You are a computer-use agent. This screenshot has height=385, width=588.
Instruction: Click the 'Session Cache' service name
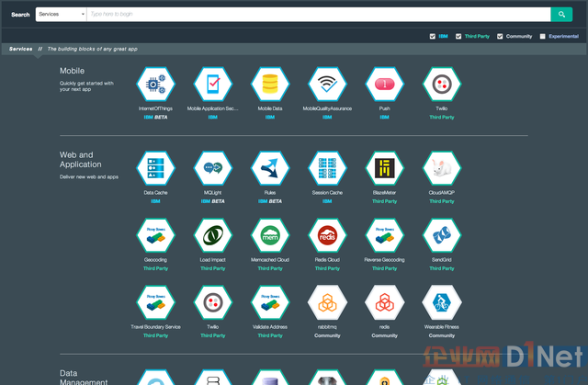click(x=327, y=192)
